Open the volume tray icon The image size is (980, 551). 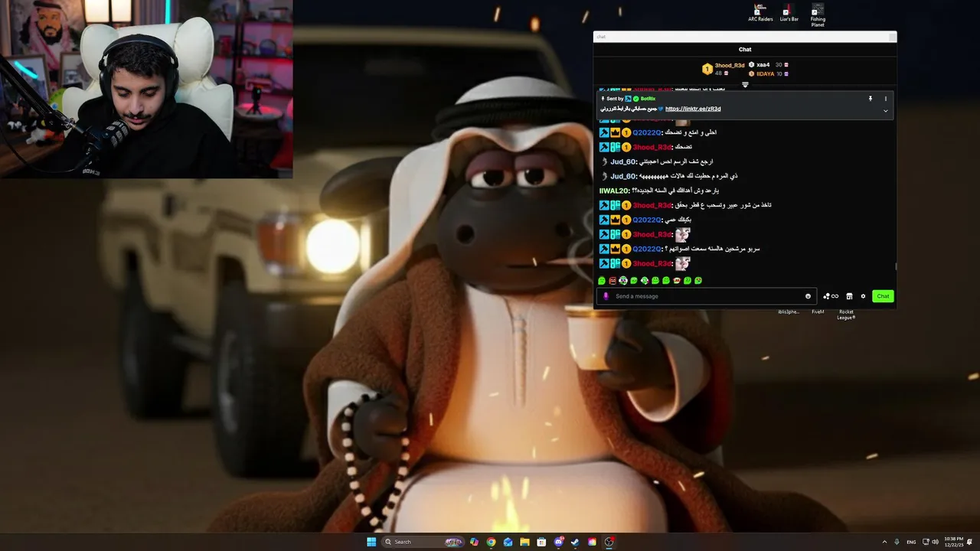coord(935,542)
